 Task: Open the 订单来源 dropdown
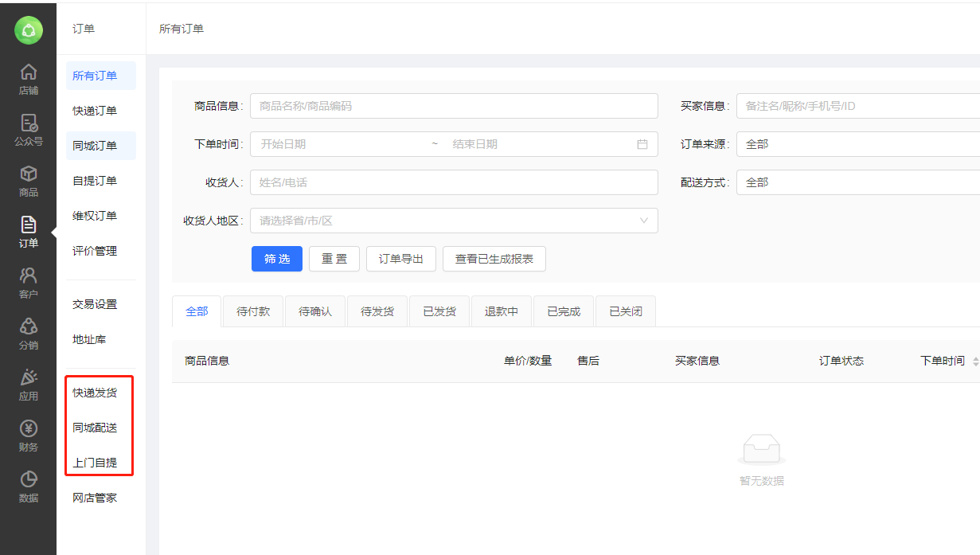click(858, 144)
